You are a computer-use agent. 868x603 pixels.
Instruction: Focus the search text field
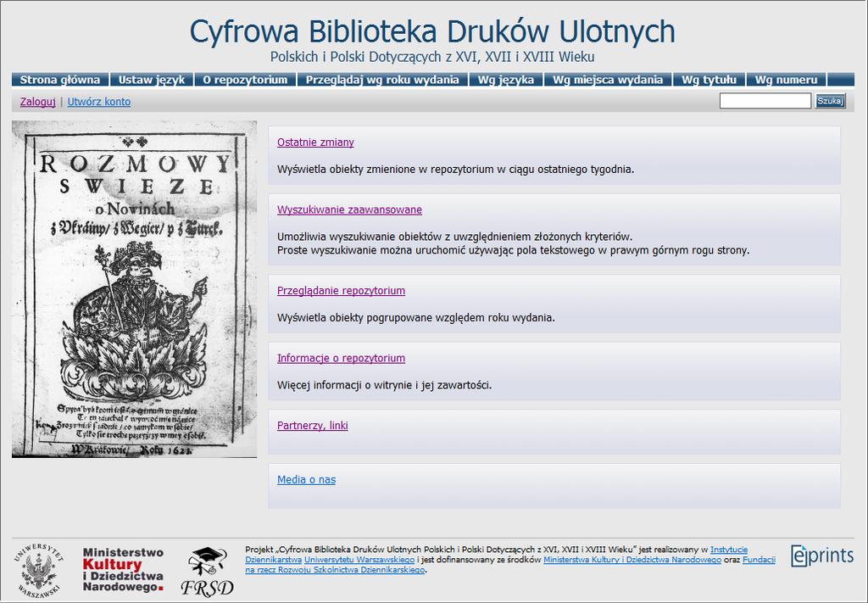coord(765,101)
